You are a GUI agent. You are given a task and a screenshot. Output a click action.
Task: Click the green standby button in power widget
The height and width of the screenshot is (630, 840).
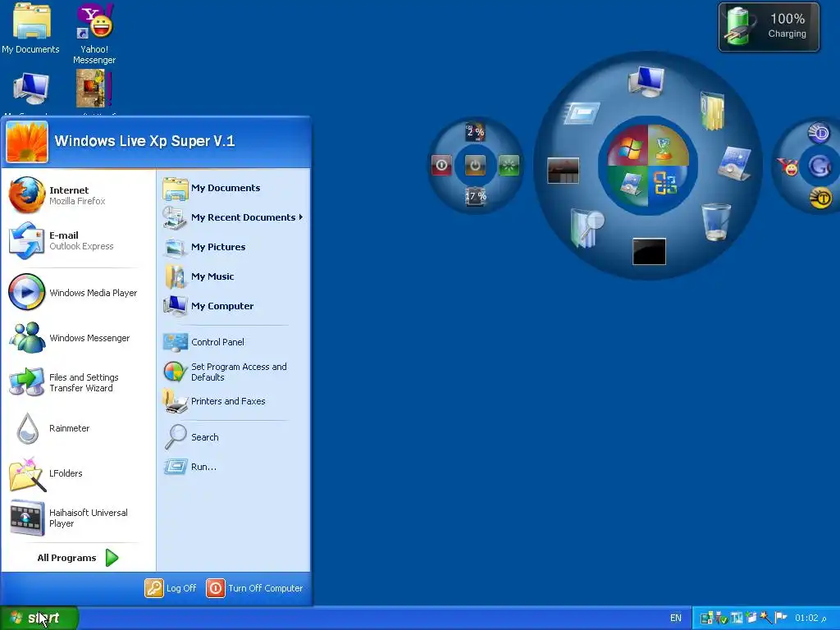click(x=509, y=165)
